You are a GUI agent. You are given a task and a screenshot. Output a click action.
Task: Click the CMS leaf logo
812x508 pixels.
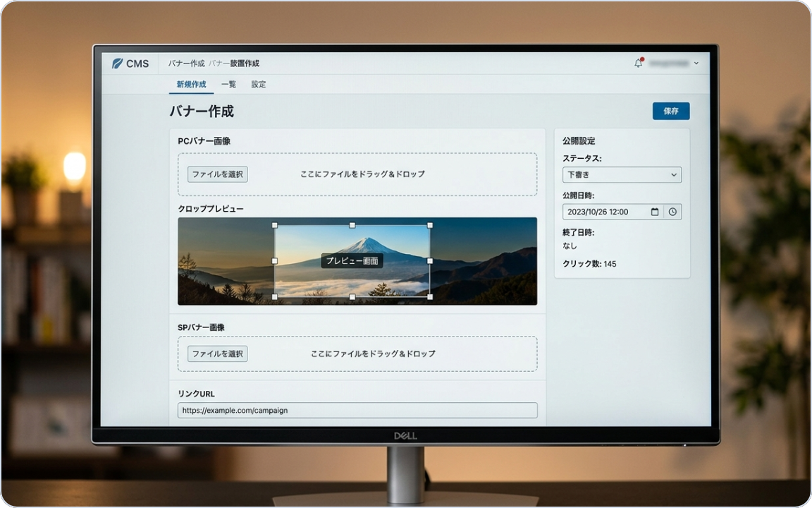point(117,64)
